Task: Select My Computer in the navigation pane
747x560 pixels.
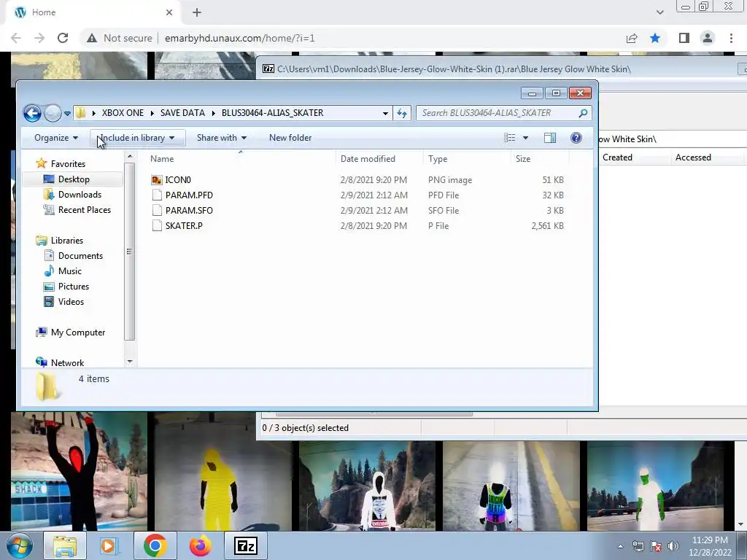Action: pos(77,332)
